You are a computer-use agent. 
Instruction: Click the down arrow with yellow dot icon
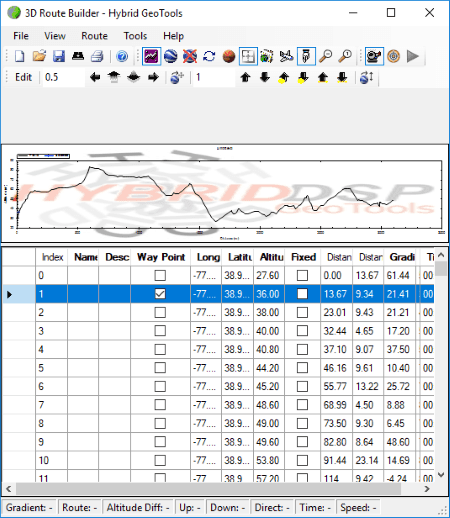point(303,78)
